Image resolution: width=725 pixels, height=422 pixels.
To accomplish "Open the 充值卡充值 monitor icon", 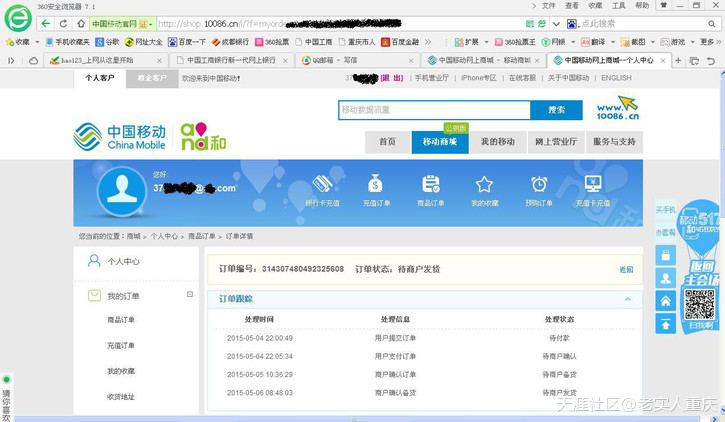I will (x=593, y=184).
